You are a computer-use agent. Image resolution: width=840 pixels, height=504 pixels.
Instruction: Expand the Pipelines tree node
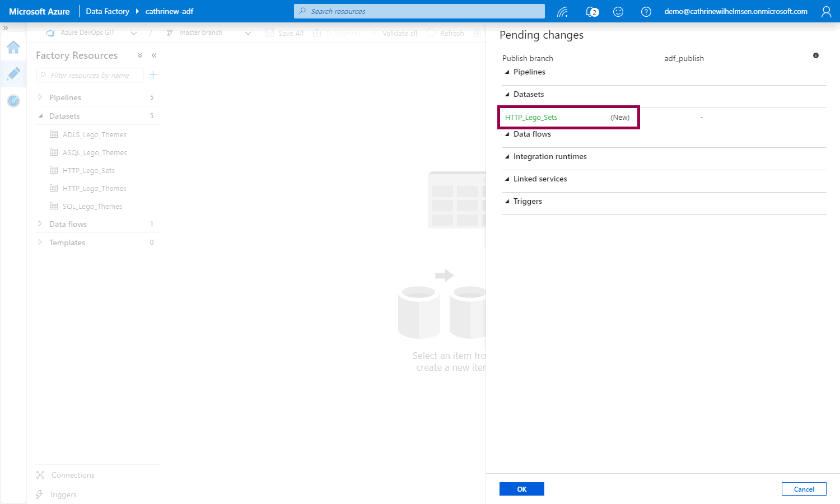[x=40, y=97]
